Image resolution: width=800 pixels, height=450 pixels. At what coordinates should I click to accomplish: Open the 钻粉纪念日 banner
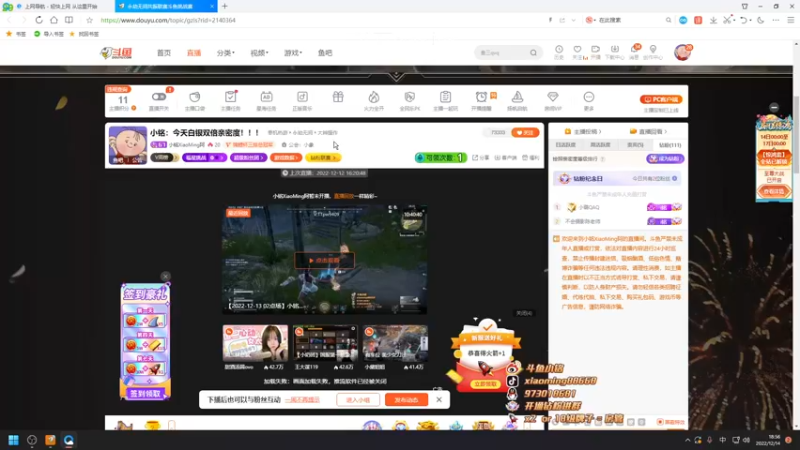click(x=617, y=179)
